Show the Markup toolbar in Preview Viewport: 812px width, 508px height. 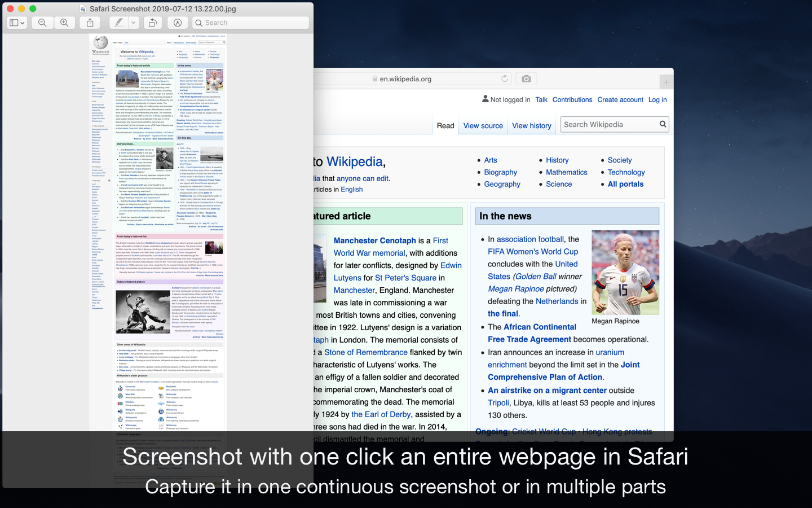pos(178,23)
